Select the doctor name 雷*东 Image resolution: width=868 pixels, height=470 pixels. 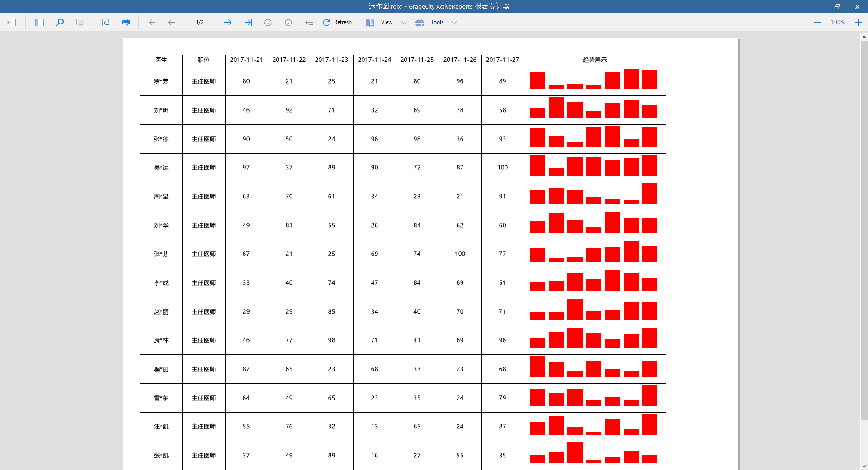(161, 398)
